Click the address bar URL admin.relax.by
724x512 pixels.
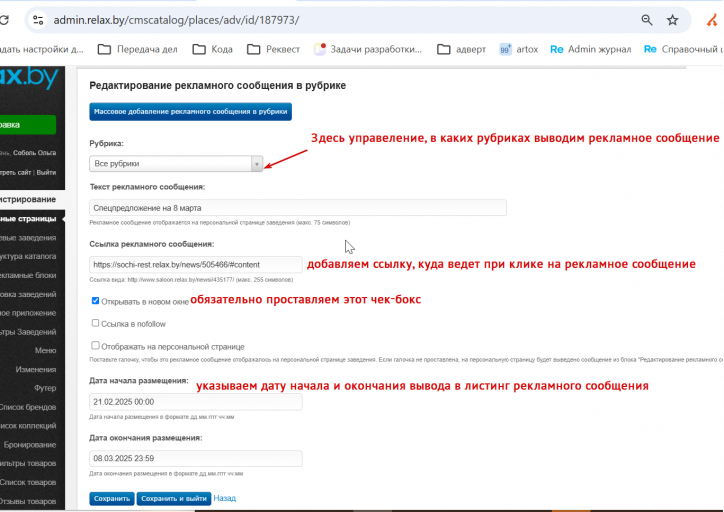176,20
